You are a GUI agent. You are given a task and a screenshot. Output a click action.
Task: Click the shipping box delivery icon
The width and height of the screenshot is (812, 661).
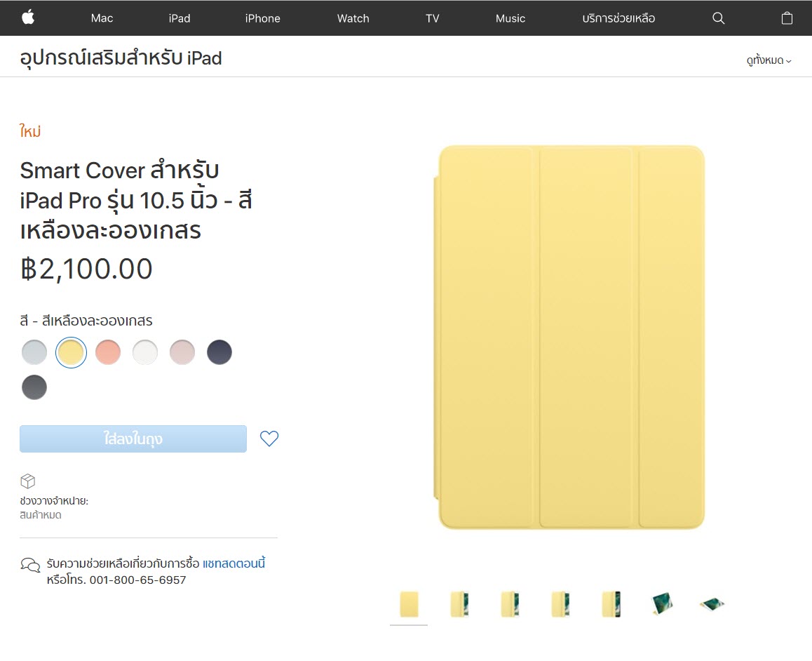(28, 481)
